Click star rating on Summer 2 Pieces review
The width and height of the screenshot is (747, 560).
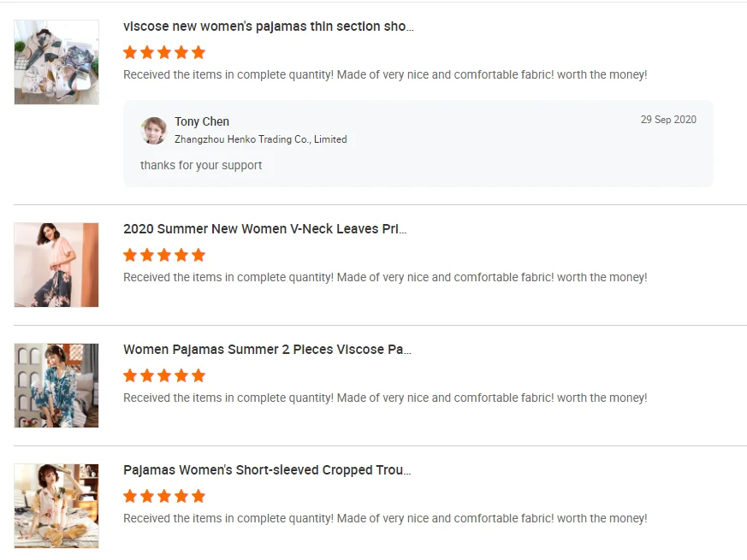tap(164, 375)
